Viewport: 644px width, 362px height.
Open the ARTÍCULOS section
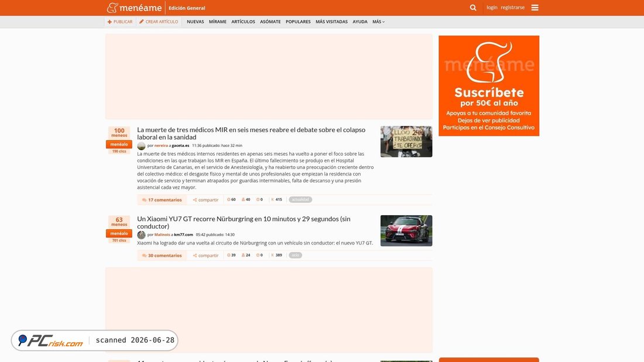(x=243, y=22)
